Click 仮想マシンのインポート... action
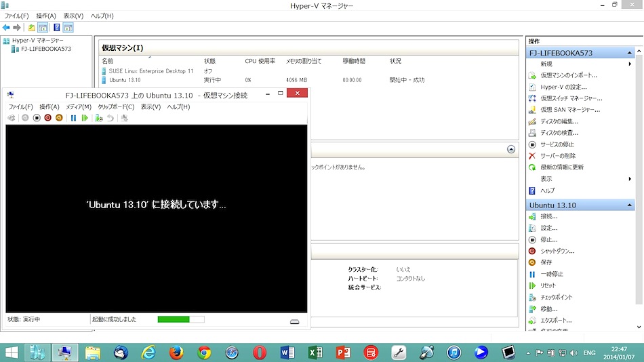This screenshot has height=362, width=644. 569,75
